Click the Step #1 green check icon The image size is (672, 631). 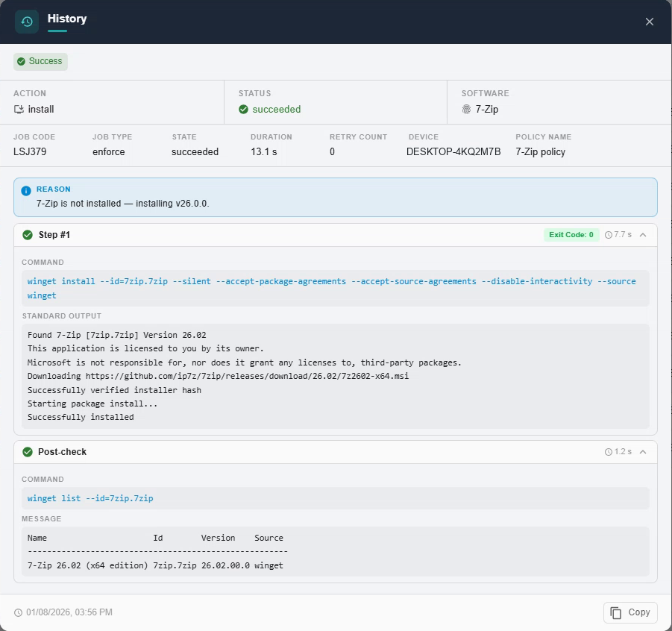click(x=28, y=235)
